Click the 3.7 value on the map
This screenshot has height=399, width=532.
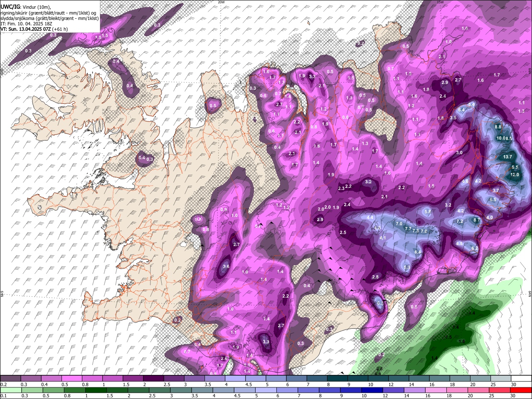[x=496, y=190]
